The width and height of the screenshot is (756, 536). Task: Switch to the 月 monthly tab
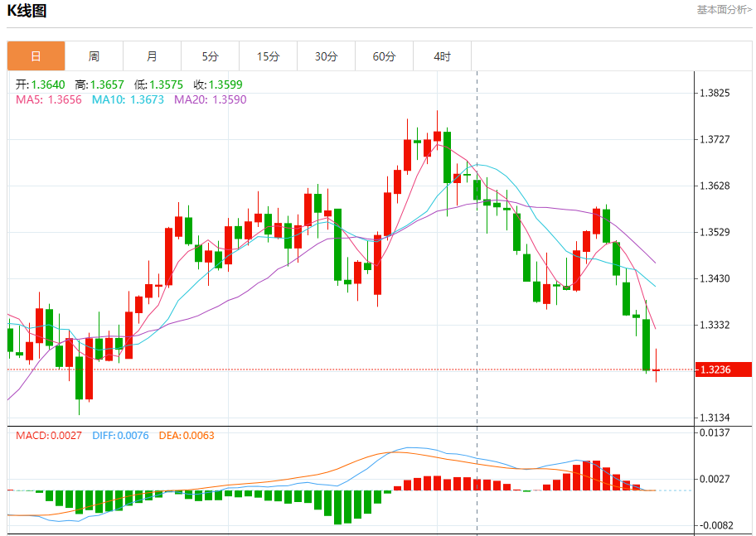tap(152, 56)
